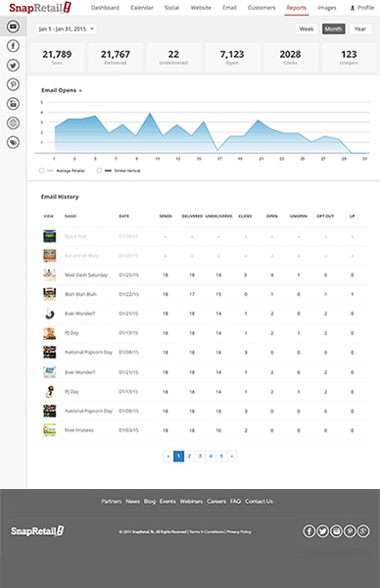Open the Events footer link
The height and width of the screenshot is (588, 380).
(x=167, y=502)
